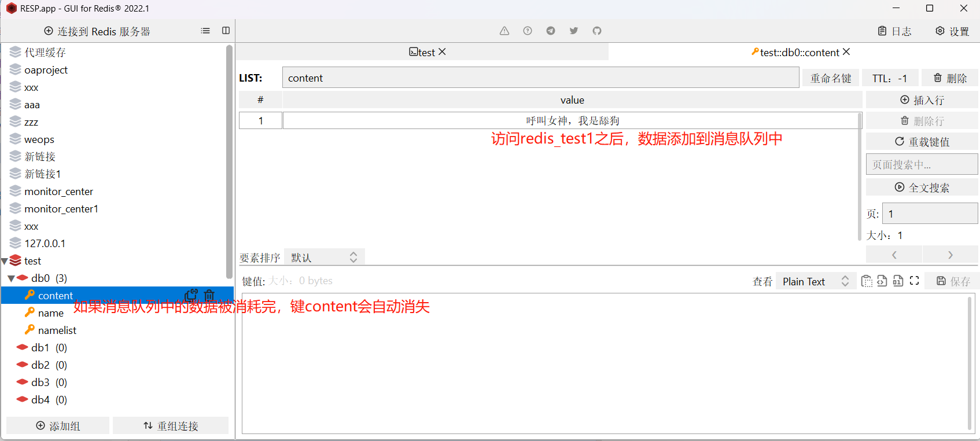Click the open-in-new-tab icon on content key

(191, 295)
